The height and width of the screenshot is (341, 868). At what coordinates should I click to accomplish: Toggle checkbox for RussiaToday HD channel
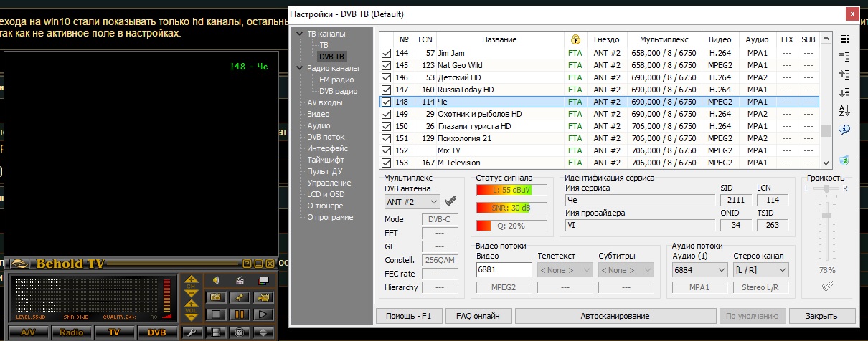pyautogui.click(x=387, y=90)
